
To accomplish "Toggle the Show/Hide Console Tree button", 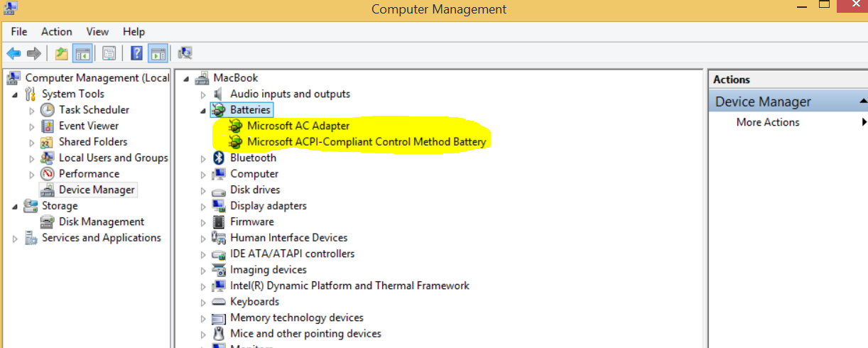I will click(x=82, y=53).
